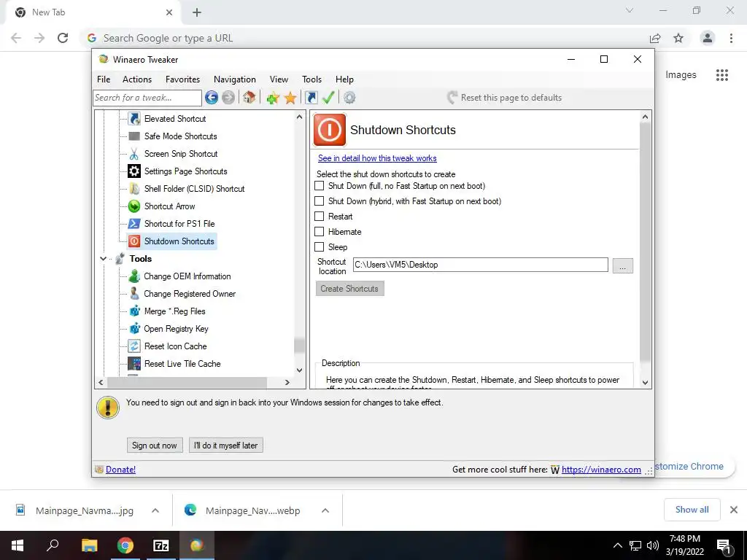Open the Chrome profile avatar icon
Image resolution: width=747 pixels, height=560 pixels.
tap(708, 38)
